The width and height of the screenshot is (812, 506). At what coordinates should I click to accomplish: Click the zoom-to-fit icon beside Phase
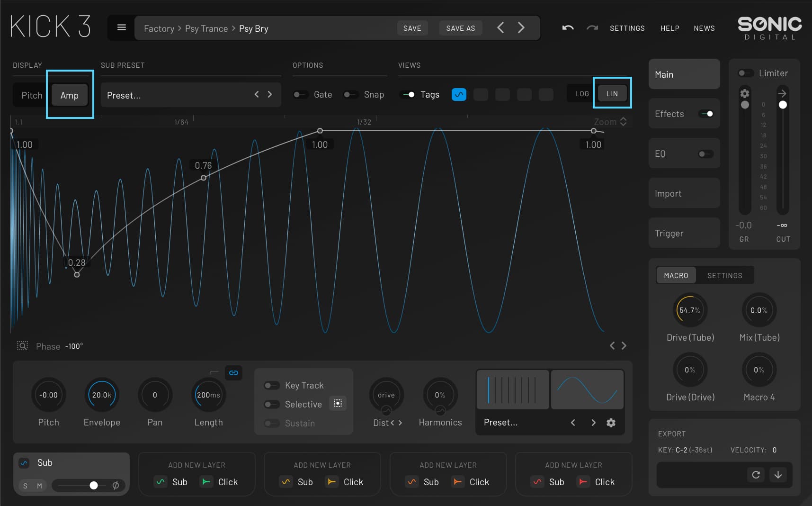[x=22, y=346]
